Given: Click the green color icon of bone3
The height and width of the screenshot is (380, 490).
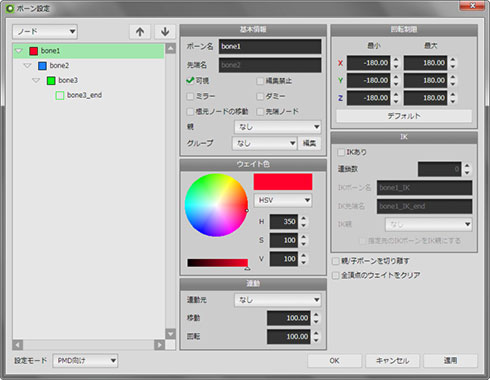Looking at the screenshot, I should tap(51, 80).
